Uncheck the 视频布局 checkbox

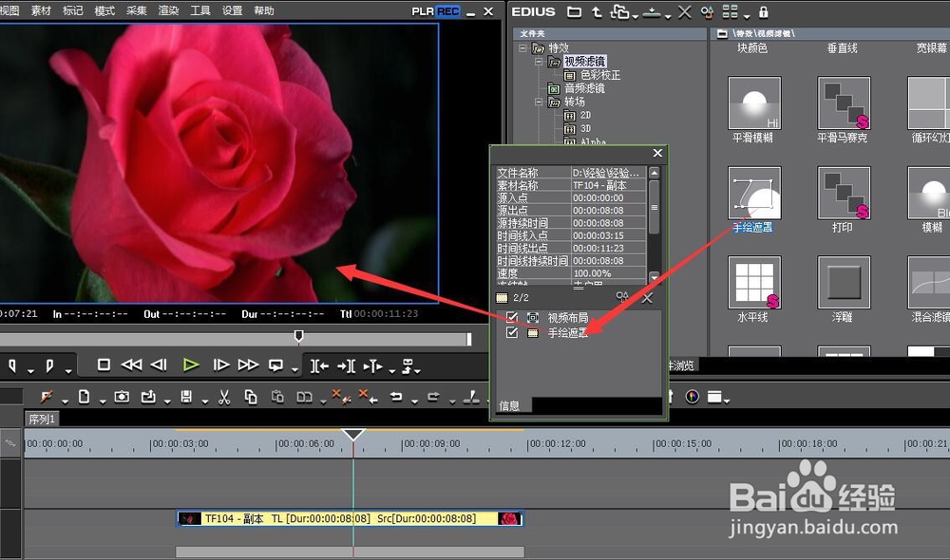point(512,317)
